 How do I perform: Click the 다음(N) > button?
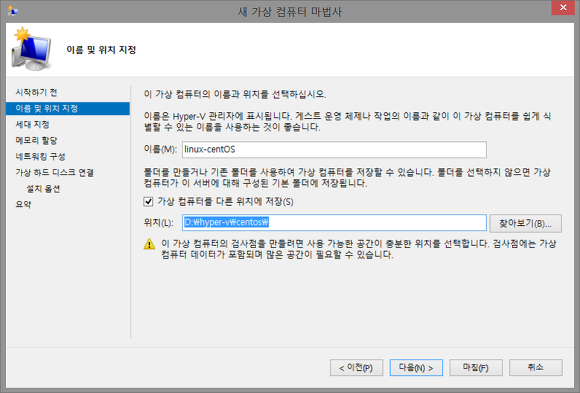point(416,368)
